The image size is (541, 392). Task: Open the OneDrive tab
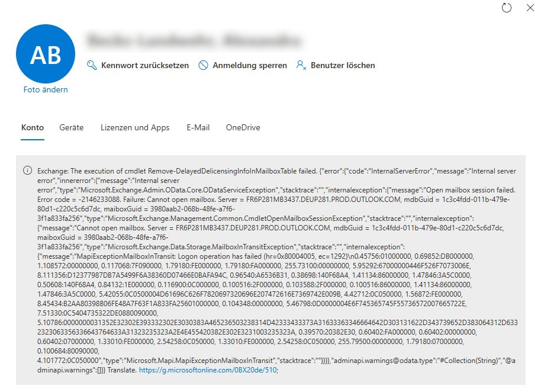243,127
